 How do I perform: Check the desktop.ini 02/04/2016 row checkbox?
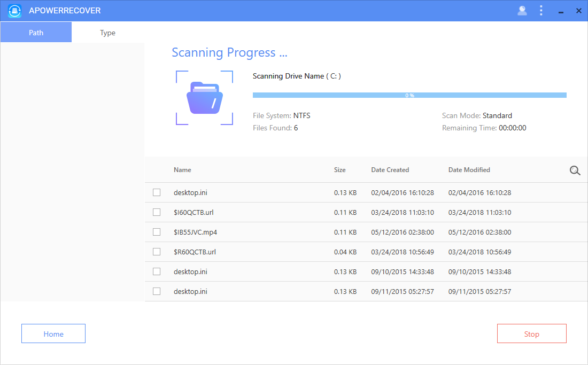click(157, 192)
